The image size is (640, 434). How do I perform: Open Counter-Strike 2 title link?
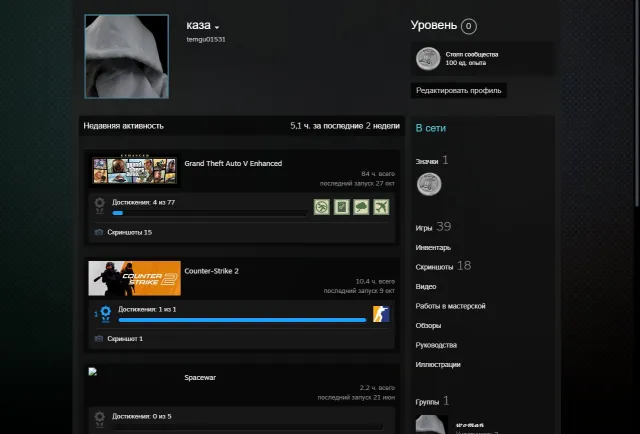point(211,271)
